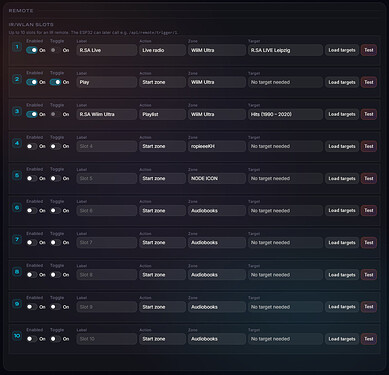Click the slot 10 number badge
Image resolution: width=389 pixels, height=375 pixels.
(x=17, y=336)
